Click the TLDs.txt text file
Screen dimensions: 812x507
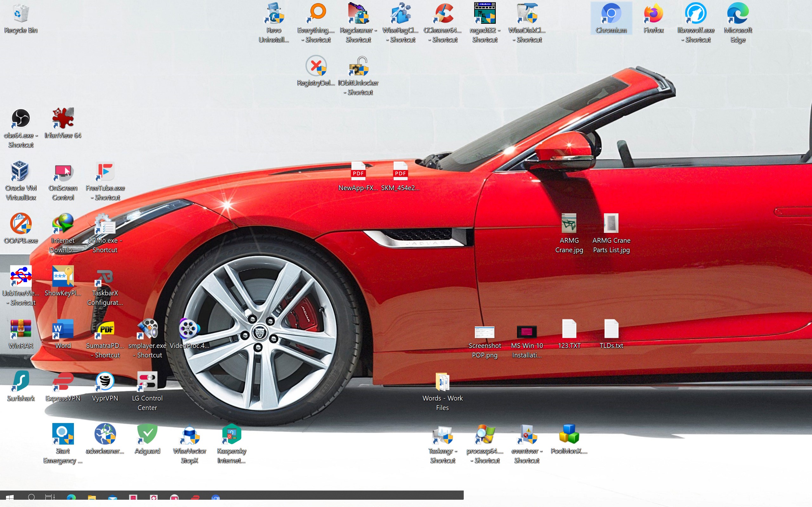[611, 329]
